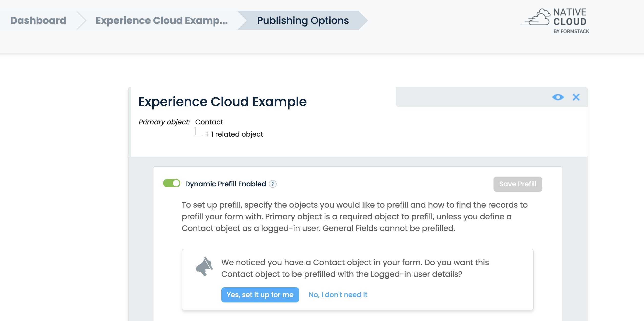Viewport: 644px width, 321px height.
Task: Click the breadcrumb chevron after Dashboard
Action: (81, 20)
